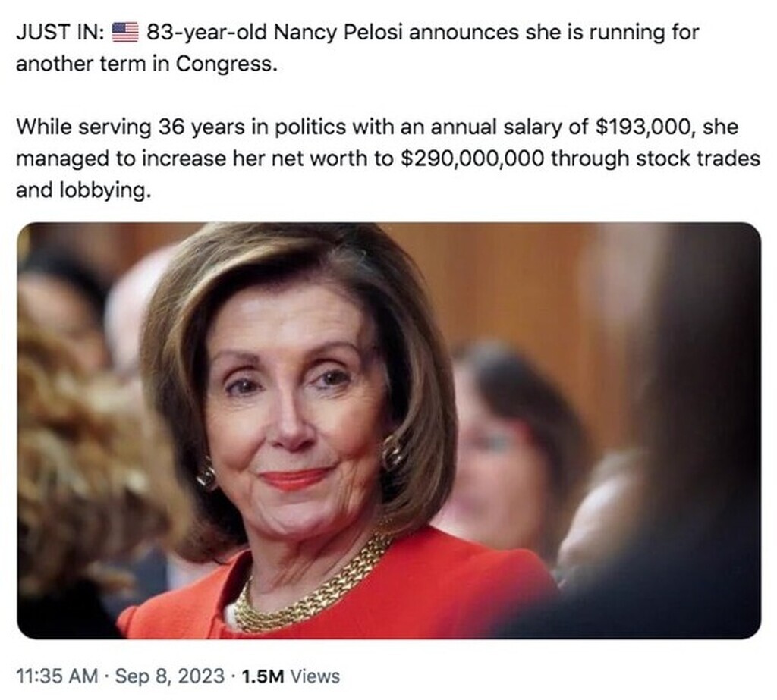
Task: Click the gold earring in the photo
Action: pyautogui.click(x=392, y=454)
